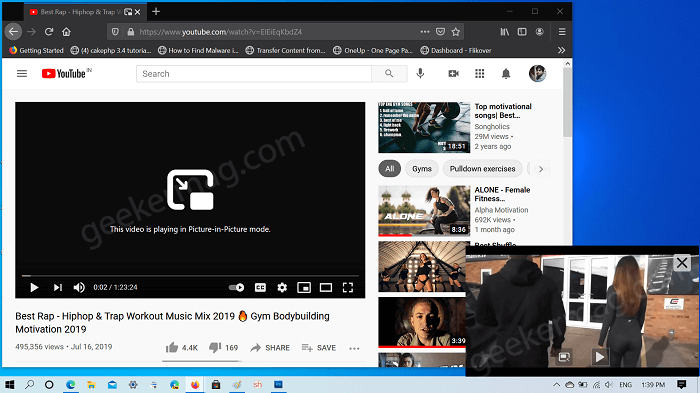Viewport: 700px width, 393px height.
Task: Open OneUp - One Page bookmark
Action: (373, 50)
